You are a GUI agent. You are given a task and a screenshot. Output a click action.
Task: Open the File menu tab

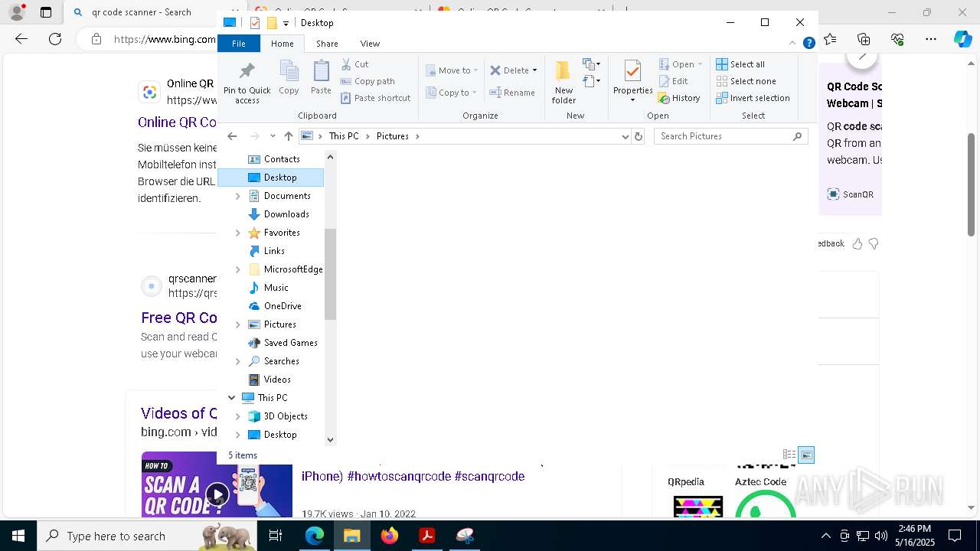[239, 44]
